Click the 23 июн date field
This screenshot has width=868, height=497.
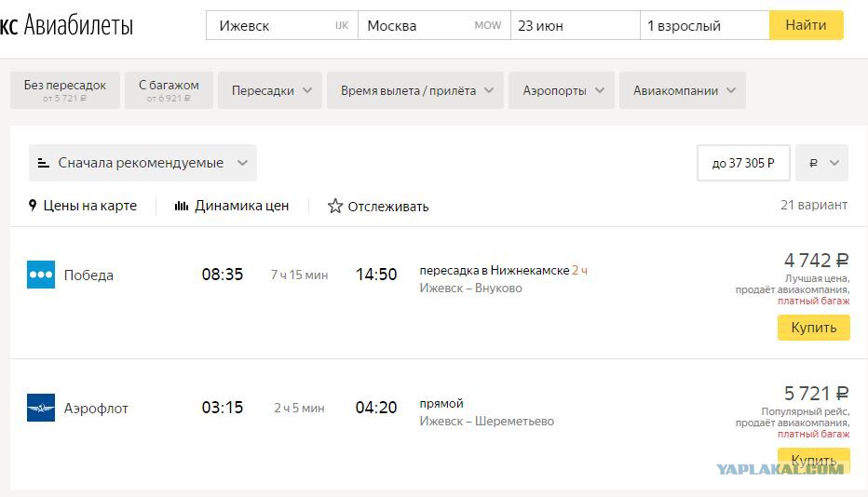tap(576, 25)
